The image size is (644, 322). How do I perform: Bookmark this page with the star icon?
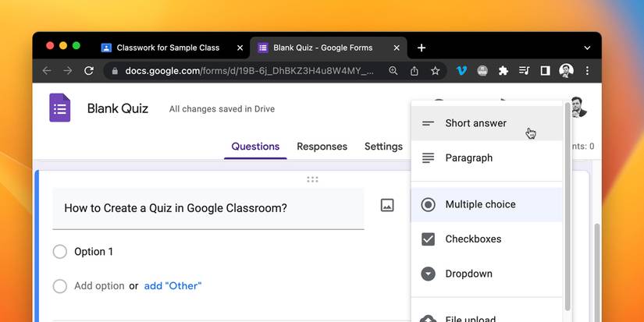pos(435,71)
